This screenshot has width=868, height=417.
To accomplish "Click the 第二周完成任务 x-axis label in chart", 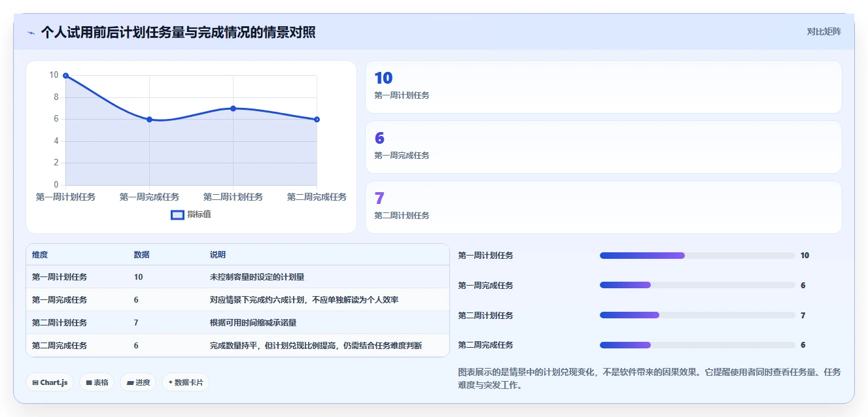I will [x=317, y=197].
